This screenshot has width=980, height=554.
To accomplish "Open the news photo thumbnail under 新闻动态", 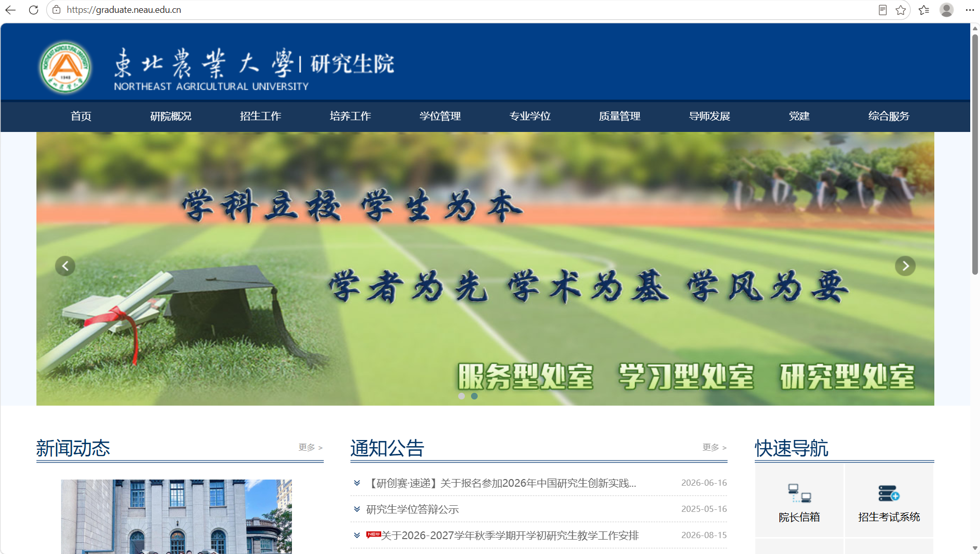I will coord(177,517).
